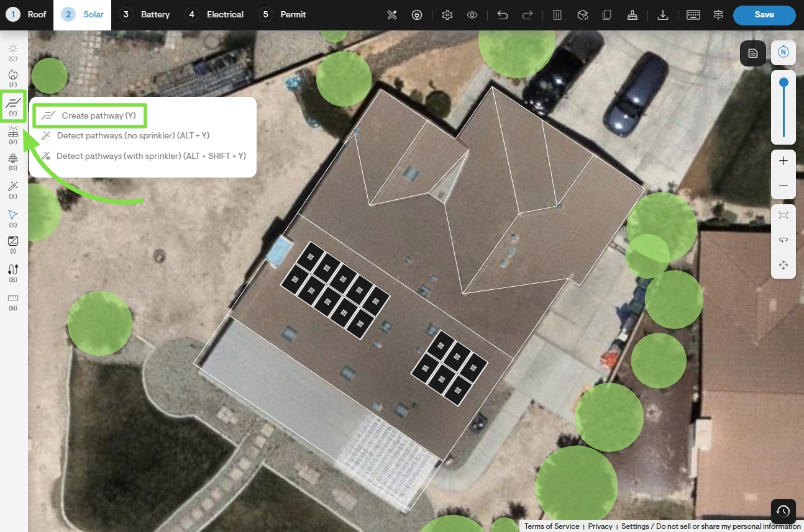Select the magic wand tool (X)
The width and height of the screenshot is (804, 532).
tap(13, 190)
